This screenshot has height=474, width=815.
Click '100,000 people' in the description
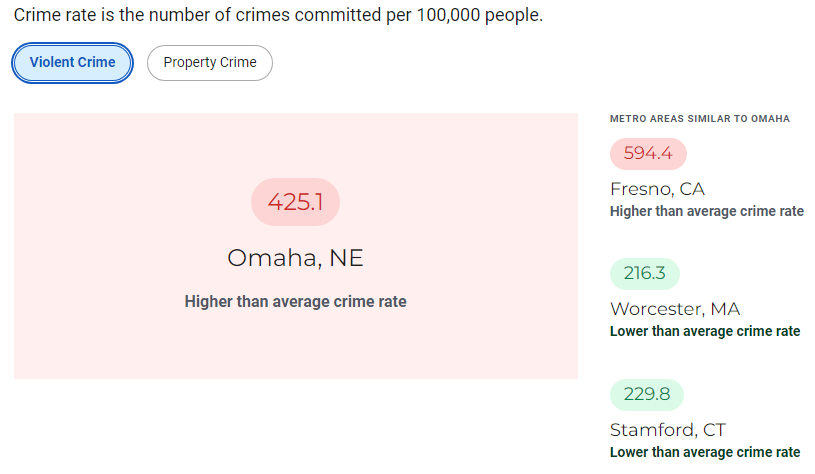(x=487, y=17)
